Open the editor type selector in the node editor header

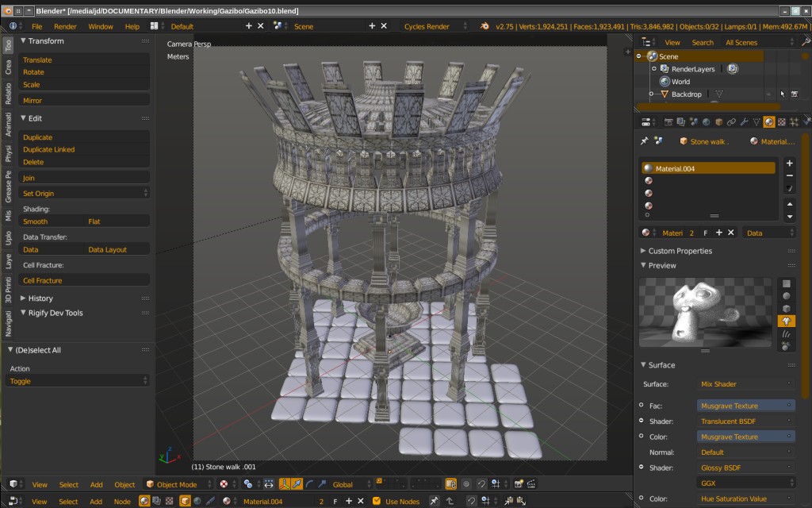13,501
